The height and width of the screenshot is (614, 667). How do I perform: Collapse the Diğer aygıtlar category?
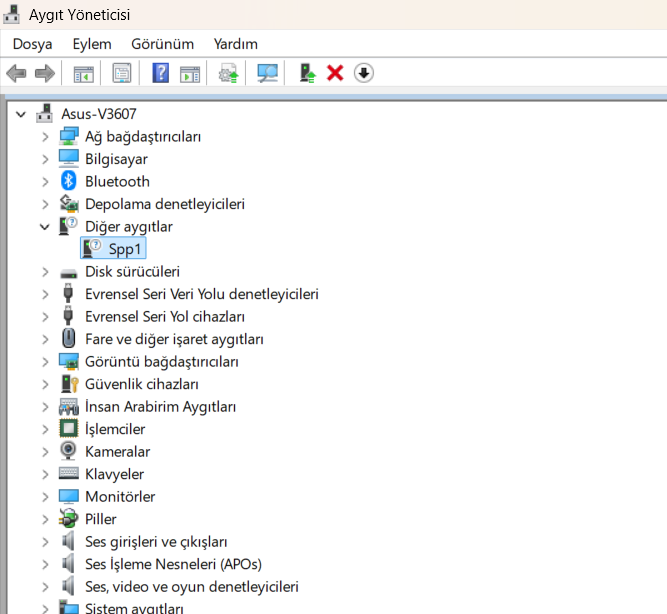(45, 227)
